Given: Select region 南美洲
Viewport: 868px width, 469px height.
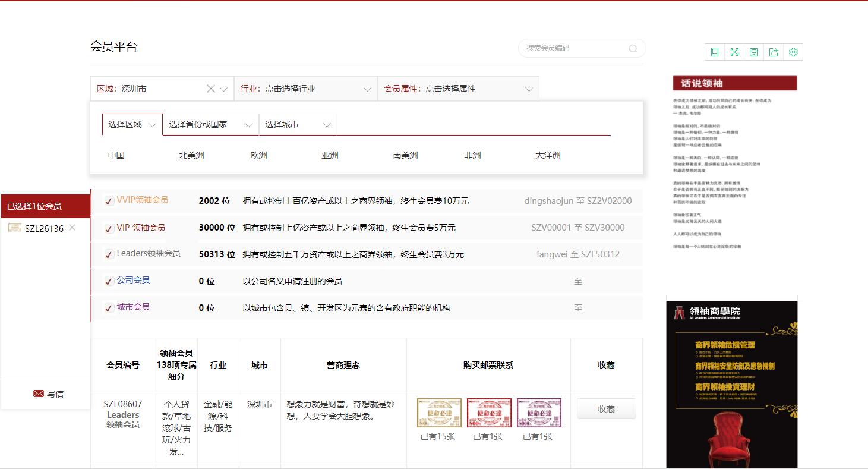Looking at the screenshot, I should pyautogui.click(x=405, y=155).
